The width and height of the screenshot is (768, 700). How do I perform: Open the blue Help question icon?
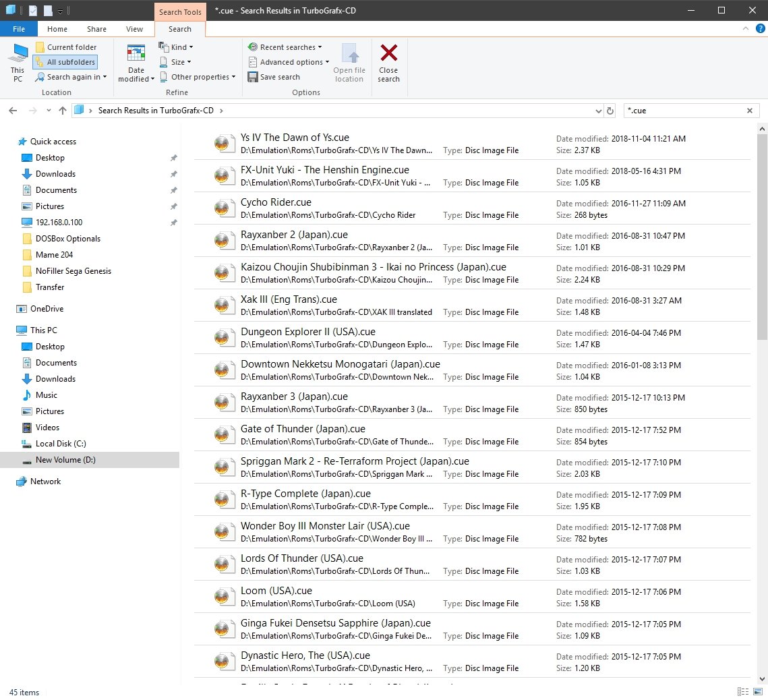tap(760, 28)
